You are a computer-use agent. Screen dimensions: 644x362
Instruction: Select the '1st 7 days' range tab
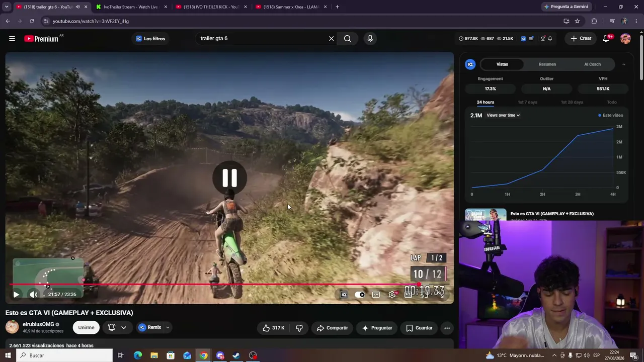527,103
